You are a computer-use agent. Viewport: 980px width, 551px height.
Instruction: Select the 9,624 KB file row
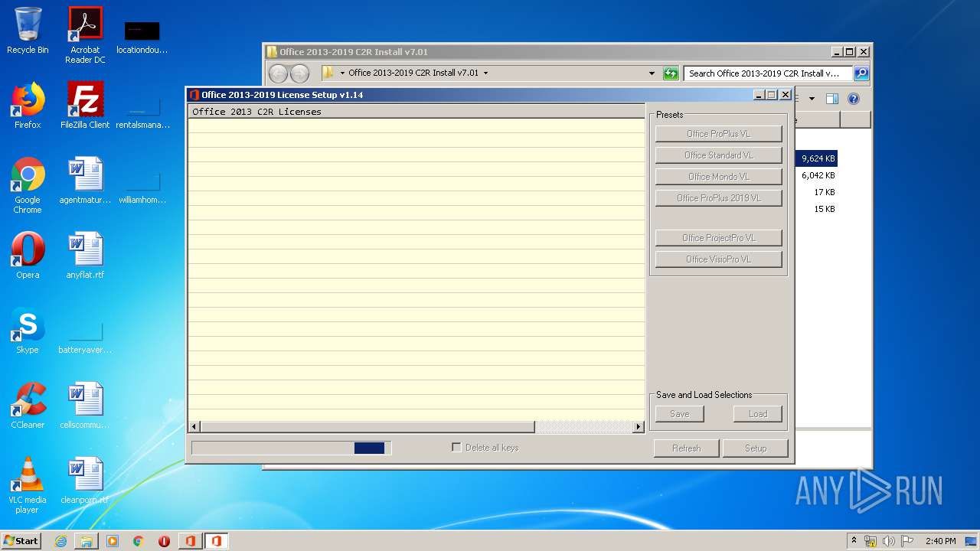click(x=817, y=158)
